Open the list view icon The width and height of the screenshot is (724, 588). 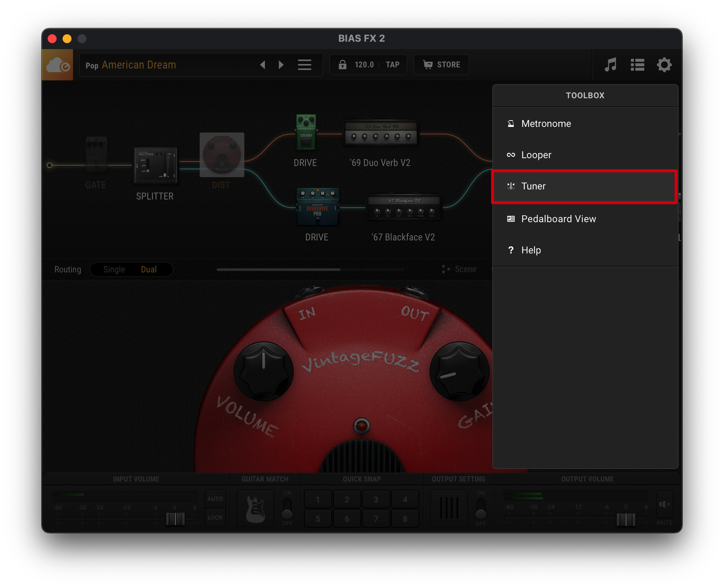637,65
